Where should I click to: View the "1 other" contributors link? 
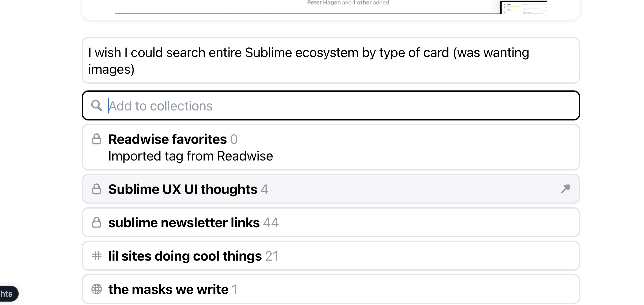(x=362, y=3)
